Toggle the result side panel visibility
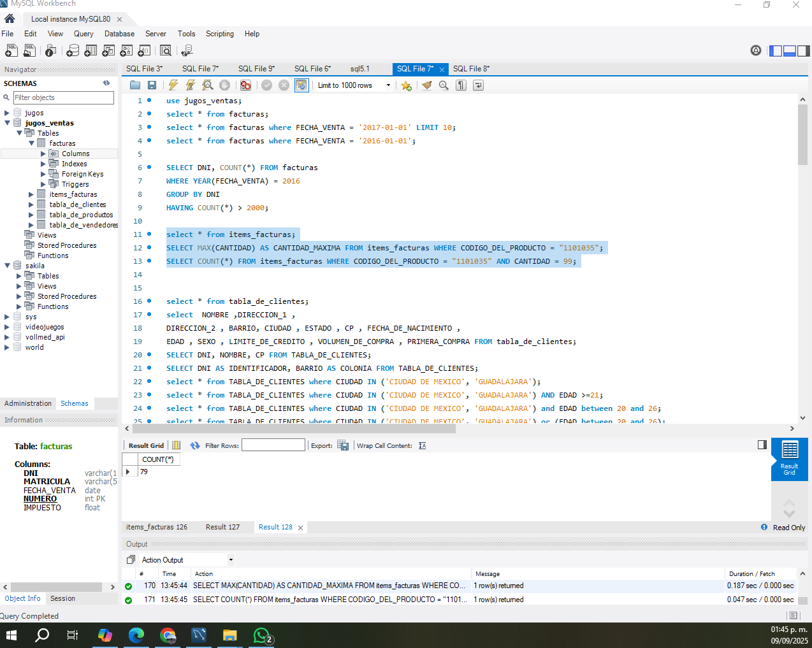This screenshot has width=812, height=648. point(762,445)
